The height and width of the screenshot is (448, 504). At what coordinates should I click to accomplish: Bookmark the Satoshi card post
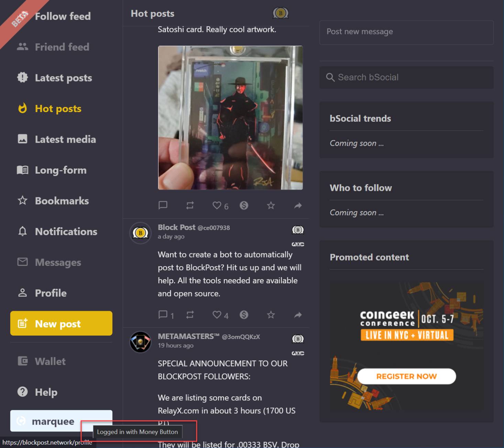(271, 206)
